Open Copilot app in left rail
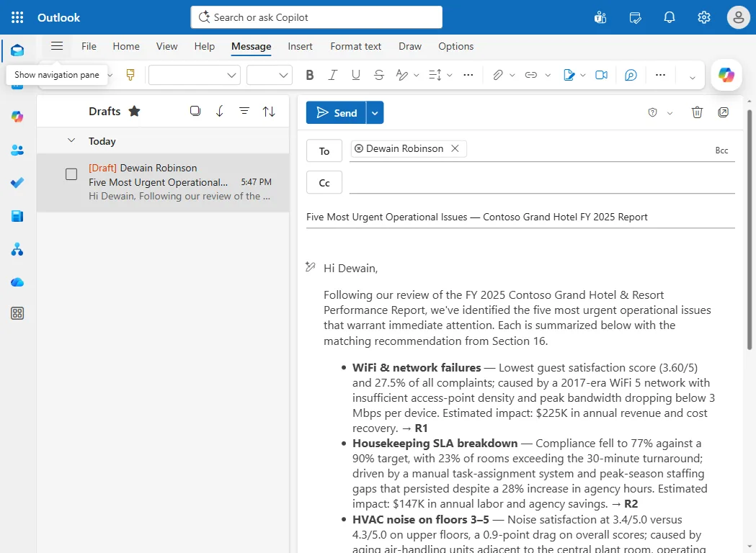 17,117
